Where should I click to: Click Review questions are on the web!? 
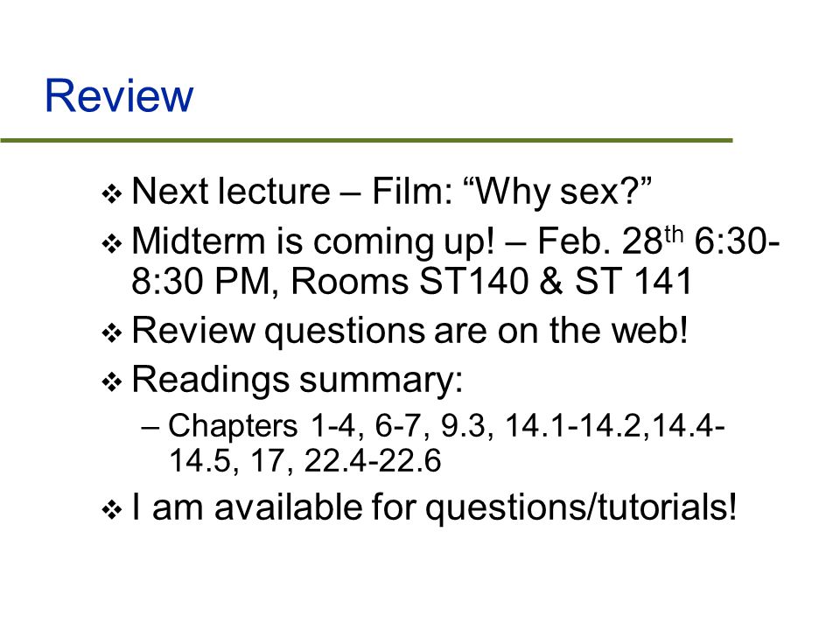[409, 331]
